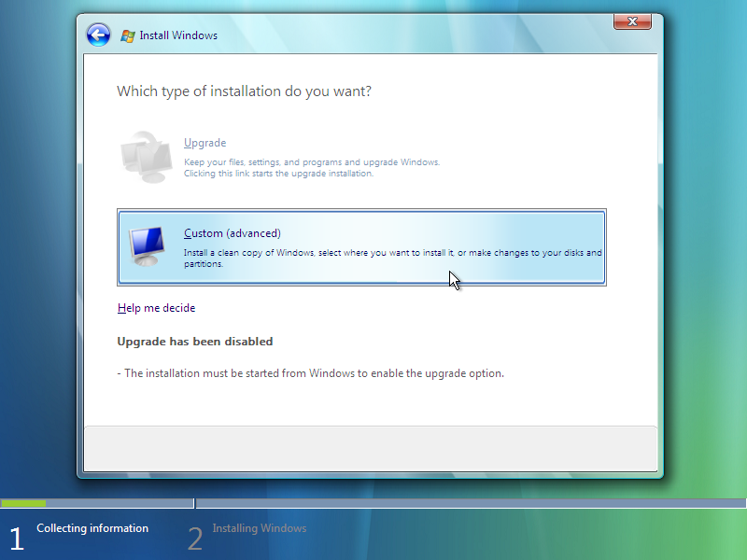Select the highlighted Custom installation box
This screenshot has height=560, width=747.
[x=360, y=246]
